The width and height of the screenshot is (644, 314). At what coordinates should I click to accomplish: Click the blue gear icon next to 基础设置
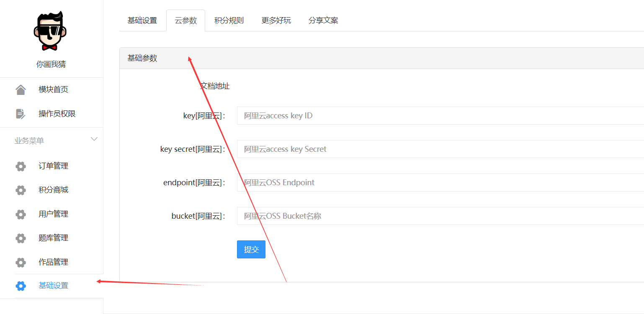(x=21, y=286)
